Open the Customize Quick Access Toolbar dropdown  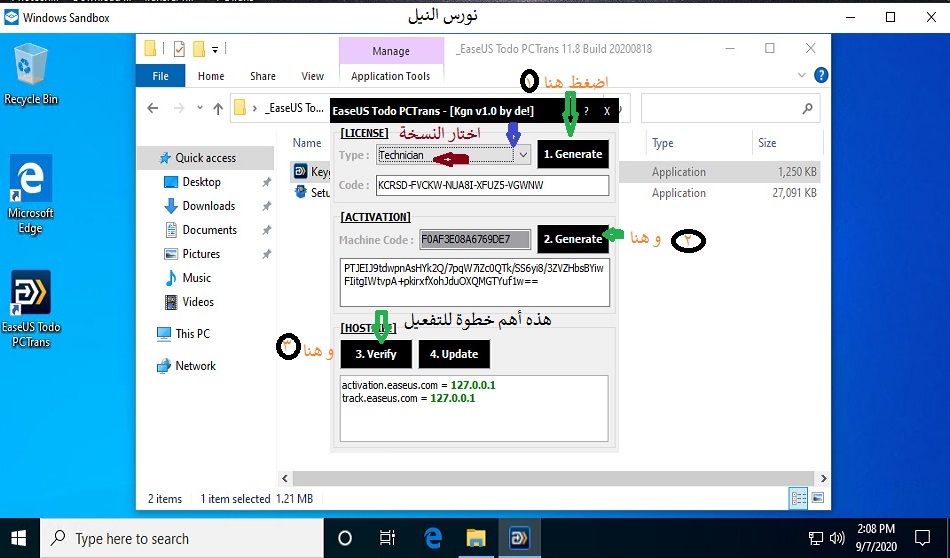coord(215,48)
